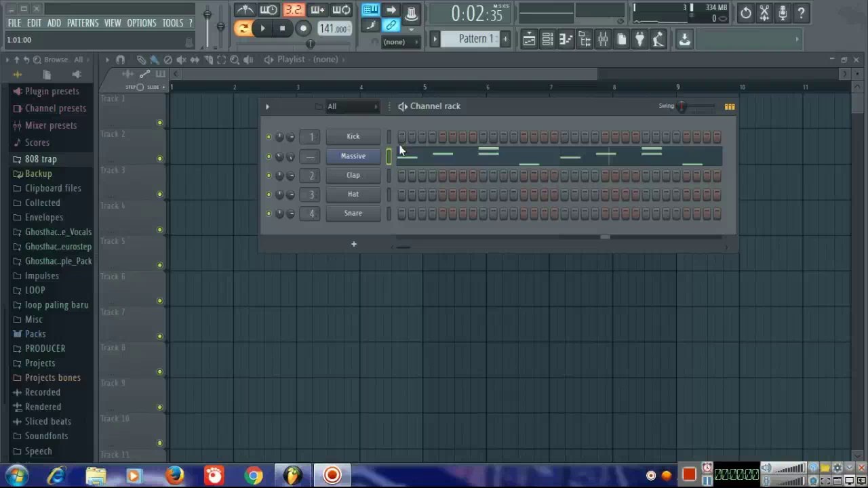868x488 pixels.
Task: Open Firefox from the taskbar
Action: coord(174,476)
